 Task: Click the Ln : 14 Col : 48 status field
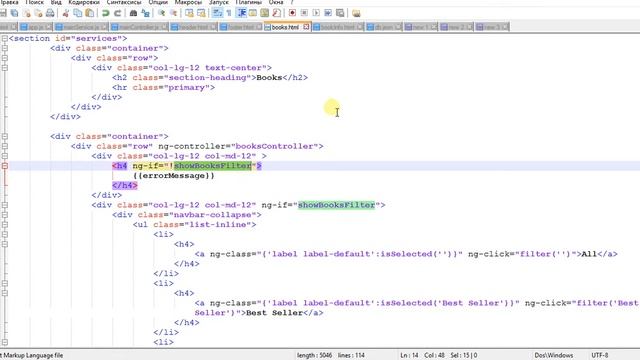422,356
